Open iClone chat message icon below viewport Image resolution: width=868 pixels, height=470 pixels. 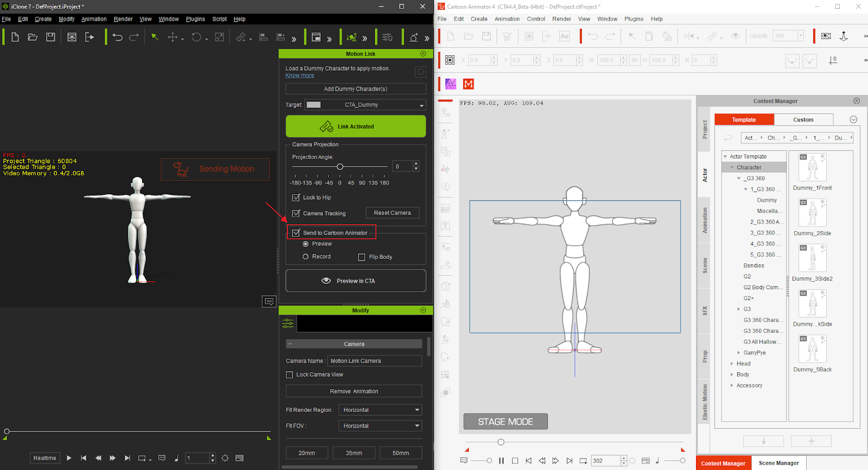(x=269, y=301)
